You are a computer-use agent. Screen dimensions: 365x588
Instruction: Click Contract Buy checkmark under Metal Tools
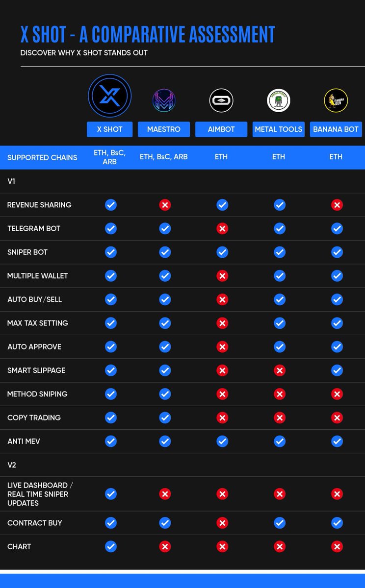280,523
